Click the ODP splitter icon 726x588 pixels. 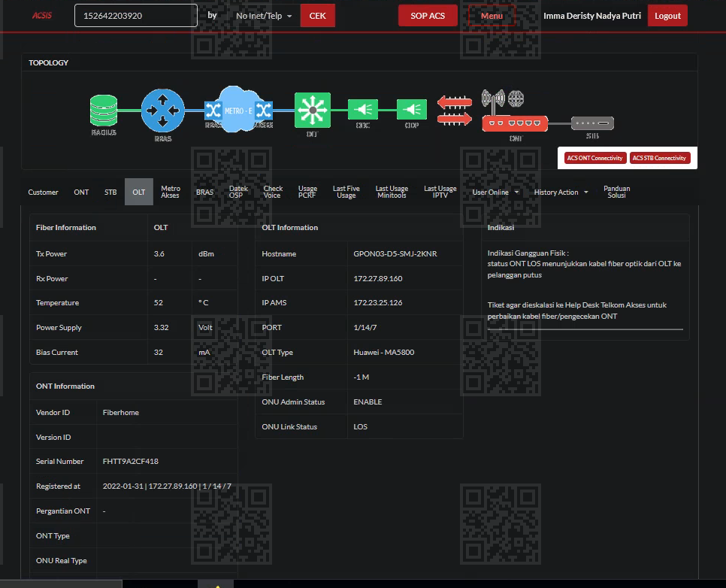click(412, 110)
